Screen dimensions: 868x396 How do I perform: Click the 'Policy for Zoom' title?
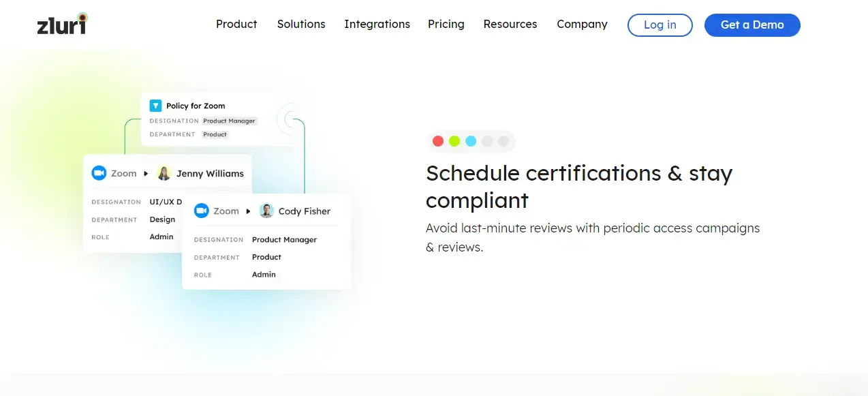196,106
